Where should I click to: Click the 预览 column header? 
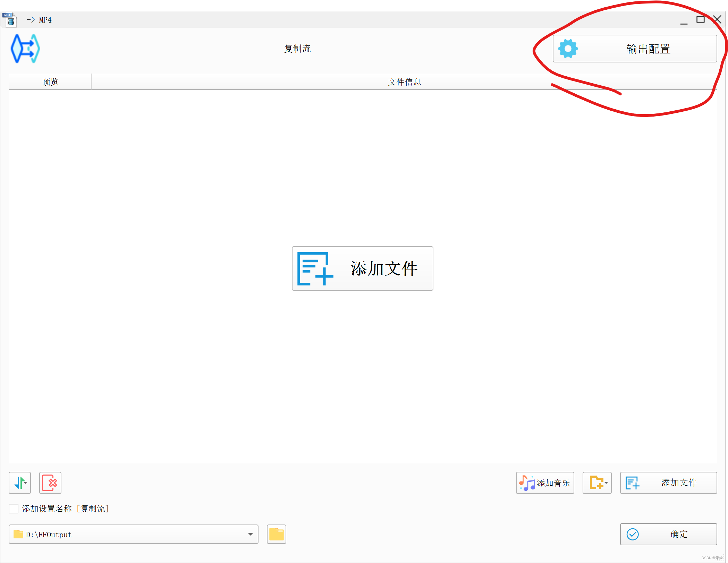click(50, 82)
